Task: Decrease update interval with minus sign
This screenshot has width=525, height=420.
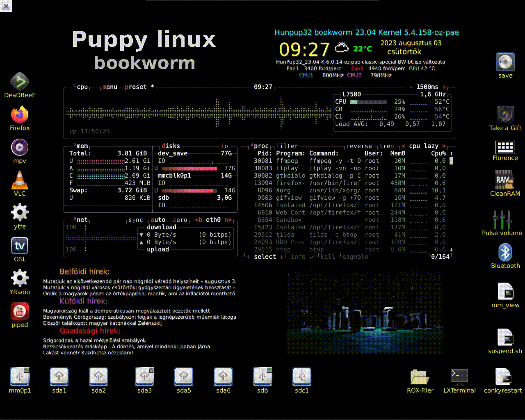Action: [x=411, y=87]
